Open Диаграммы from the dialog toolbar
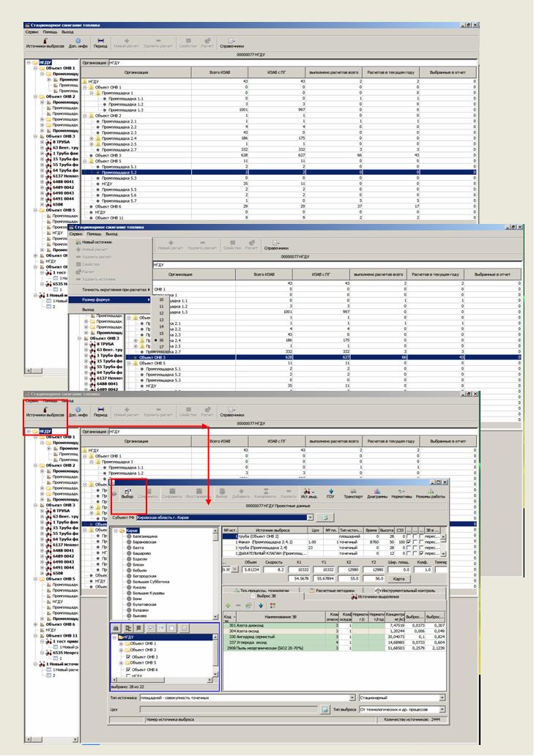The width and height of the screenshot is (534, 756). pyautogui.click(x=378, y=493)
